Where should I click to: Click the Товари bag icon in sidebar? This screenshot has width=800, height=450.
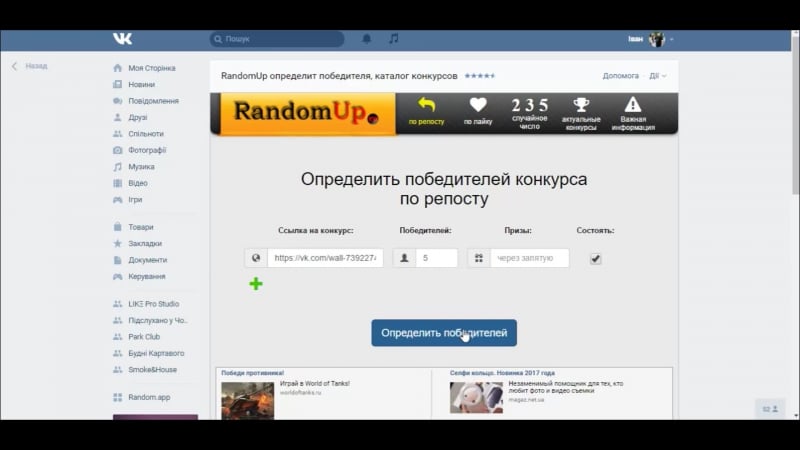point(117,227)
